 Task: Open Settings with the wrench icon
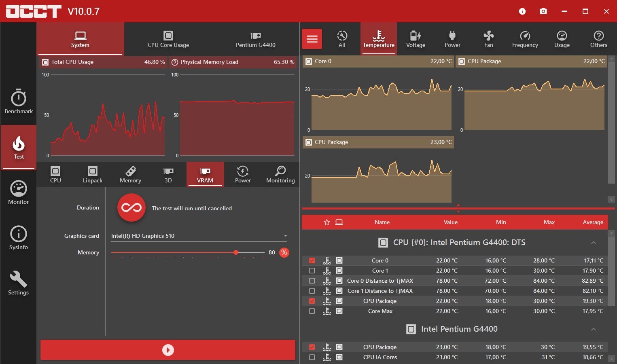coord(19,283)
